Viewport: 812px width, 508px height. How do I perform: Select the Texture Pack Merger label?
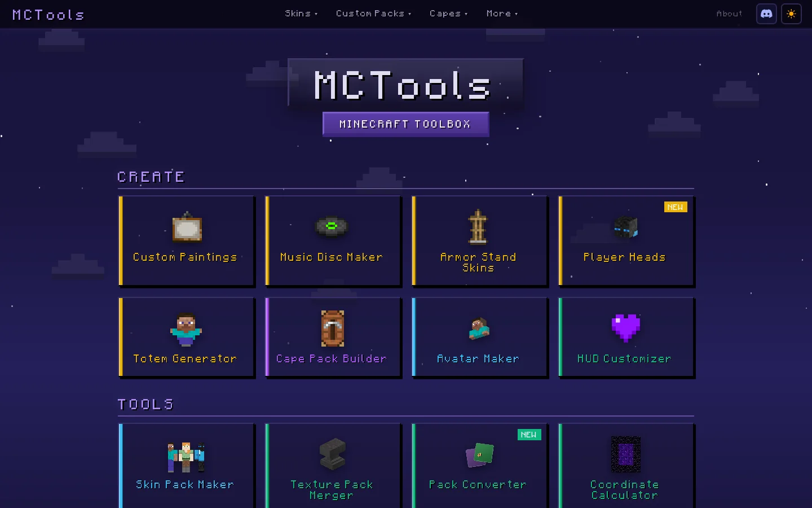point(332,490)
